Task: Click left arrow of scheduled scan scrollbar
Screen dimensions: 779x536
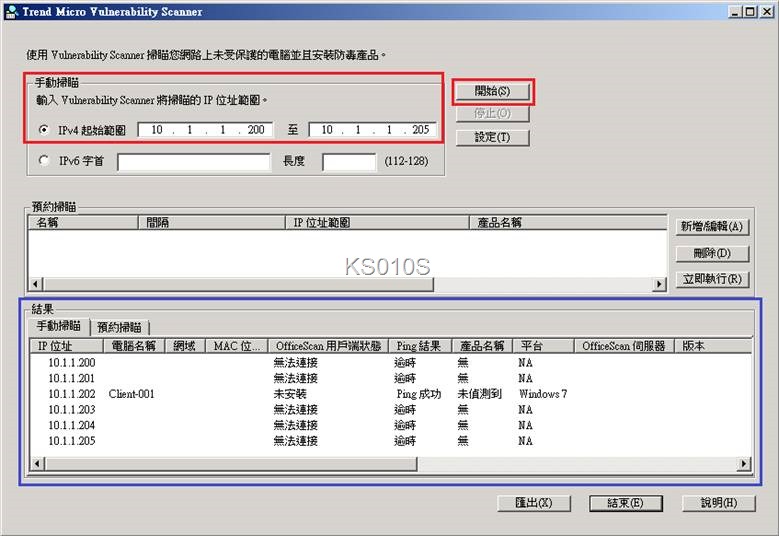Action: pyautogui.click(x=37, y=285)
